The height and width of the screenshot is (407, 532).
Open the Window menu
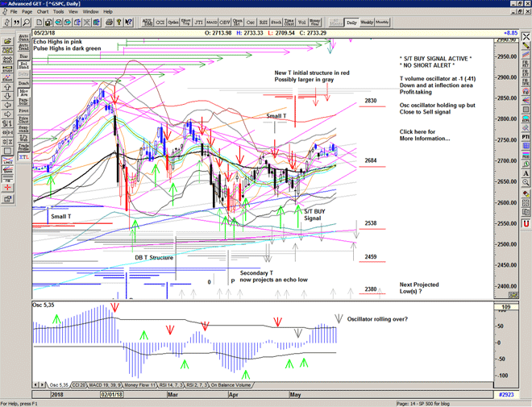[x=90, y=12]
